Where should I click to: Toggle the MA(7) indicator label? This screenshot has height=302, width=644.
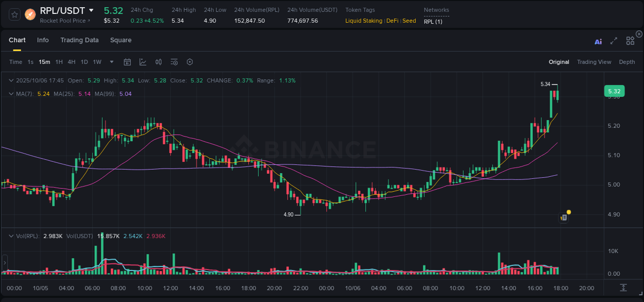23,94
